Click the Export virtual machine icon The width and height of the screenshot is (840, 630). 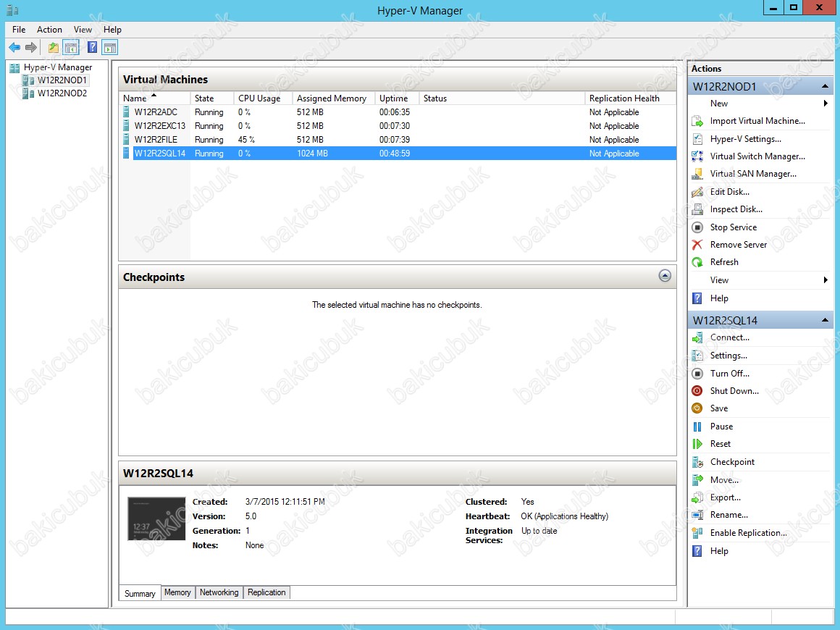(697, 497)
